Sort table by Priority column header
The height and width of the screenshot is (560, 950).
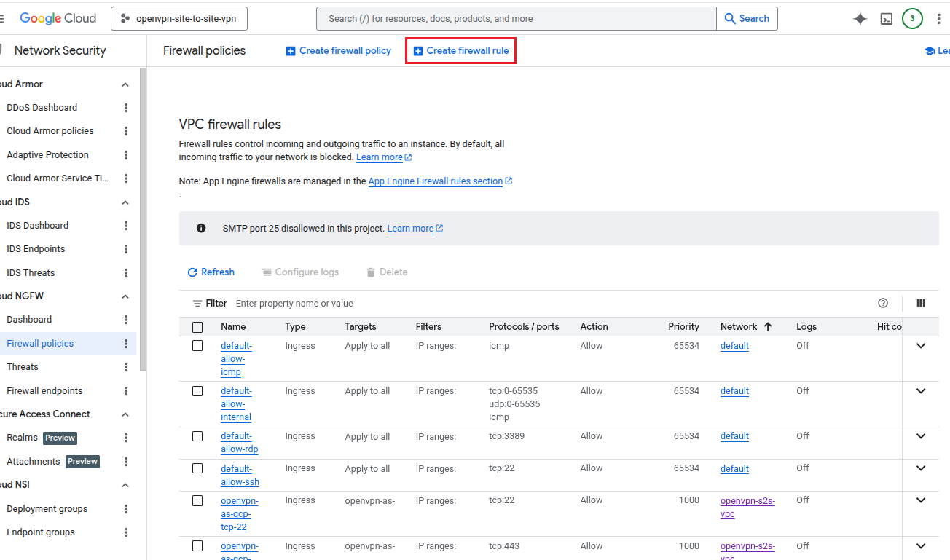point(683,327)
